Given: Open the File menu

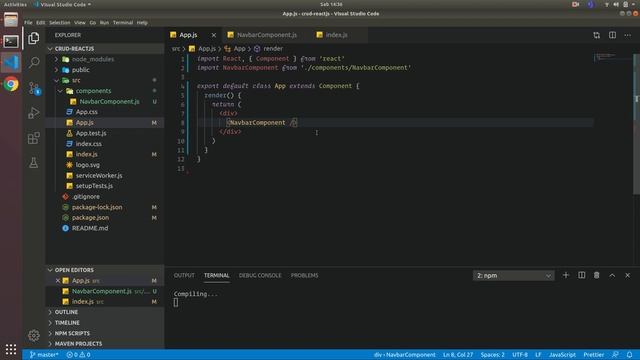Looking at the screenshot, I should click(28, 23).
